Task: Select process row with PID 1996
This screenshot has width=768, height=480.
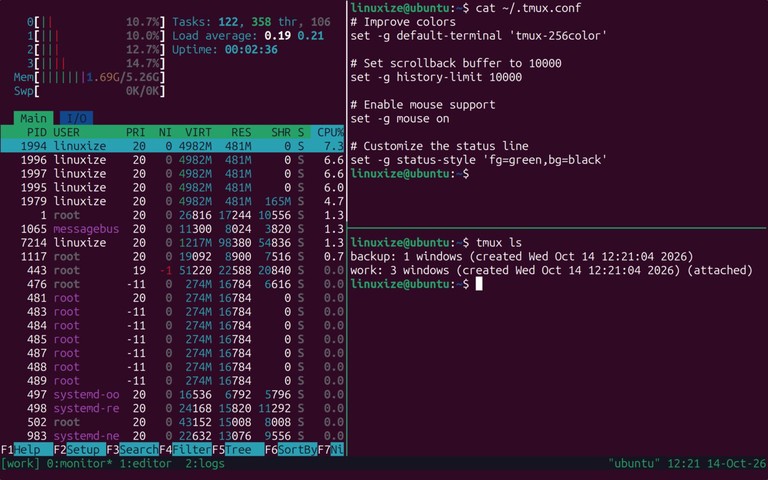Action: tap(172, 160)
